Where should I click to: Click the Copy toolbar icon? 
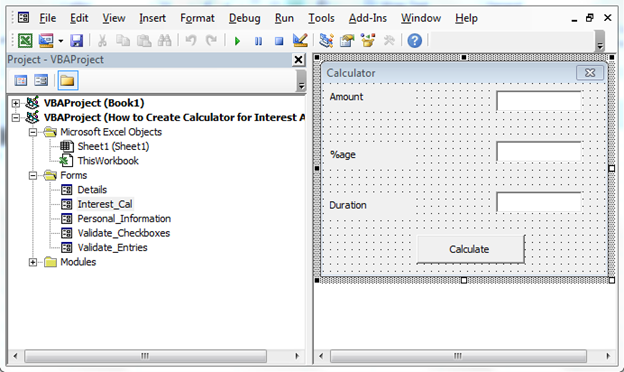pos(123,41)
